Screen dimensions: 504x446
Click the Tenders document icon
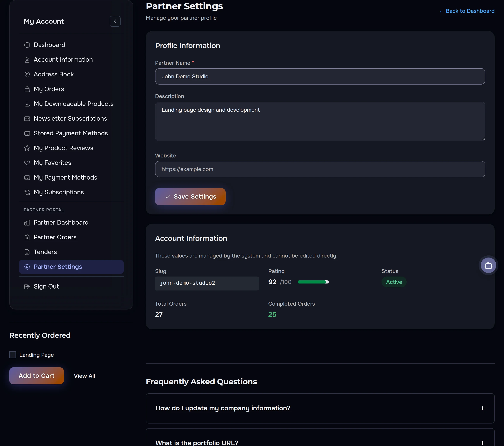tap(27, 252)
